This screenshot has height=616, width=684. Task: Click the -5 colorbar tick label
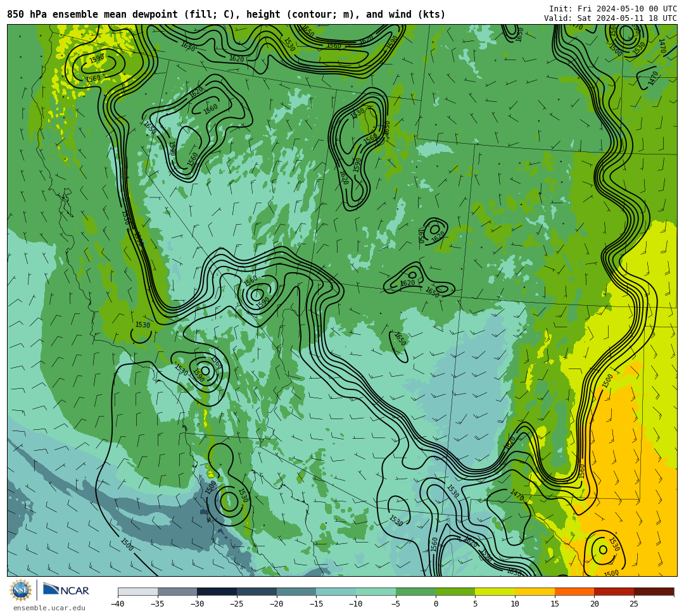point(396,604)
